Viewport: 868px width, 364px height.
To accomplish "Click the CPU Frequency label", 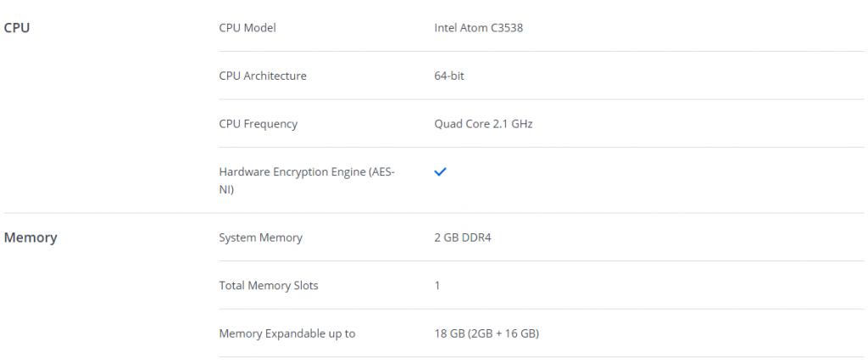I will click(258, 124).
